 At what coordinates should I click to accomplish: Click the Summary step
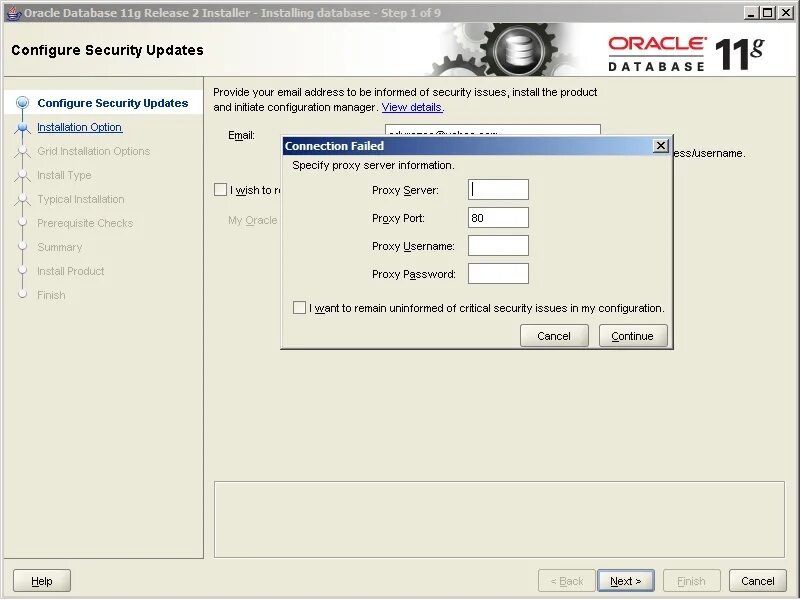pos(59,247)
